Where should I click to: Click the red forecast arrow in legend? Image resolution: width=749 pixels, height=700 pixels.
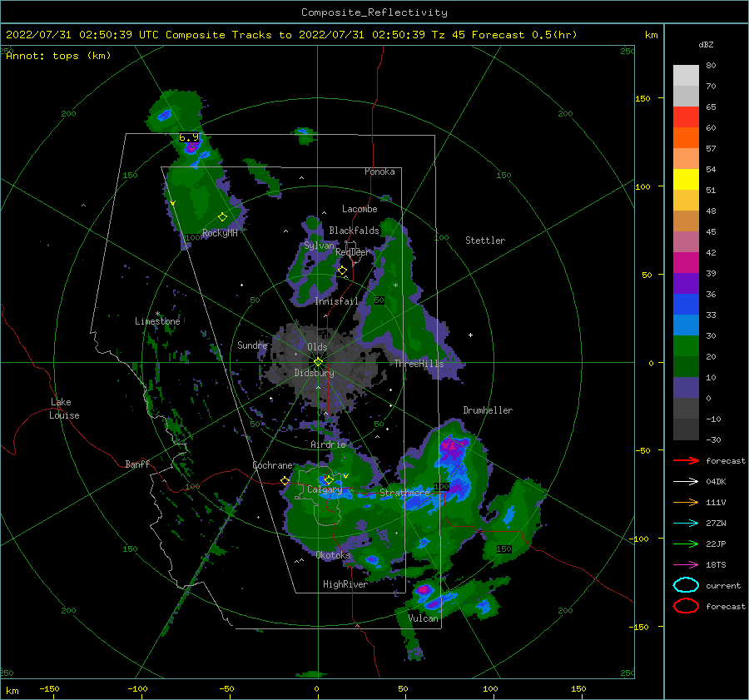tap(686, 460)
